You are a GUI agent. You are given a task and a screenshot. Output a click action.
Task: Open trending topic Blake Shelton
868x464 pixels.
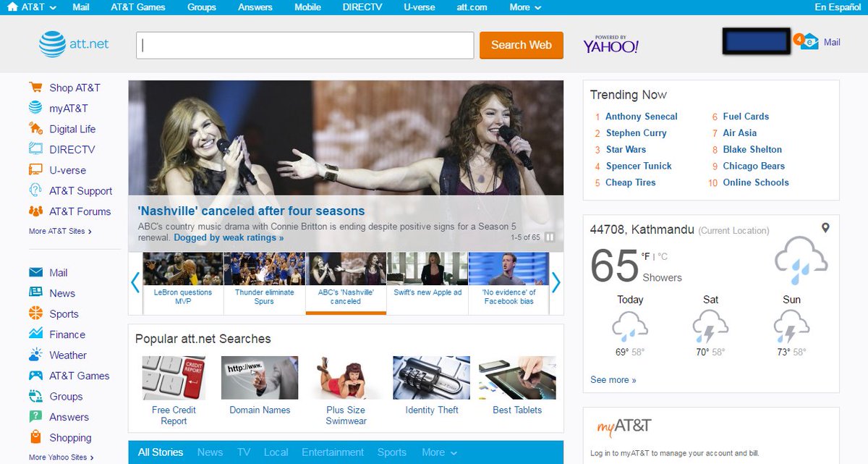752,150
